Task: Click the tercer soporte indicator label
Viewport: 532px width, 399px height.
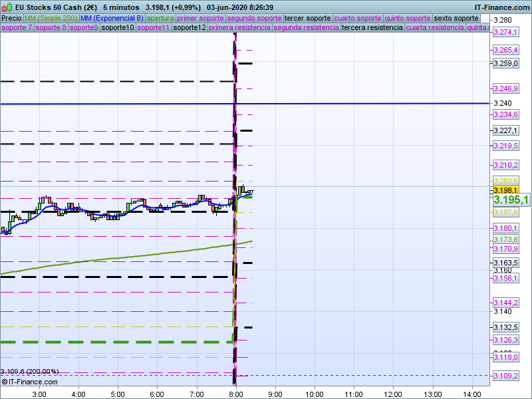Action: point(307,18)
